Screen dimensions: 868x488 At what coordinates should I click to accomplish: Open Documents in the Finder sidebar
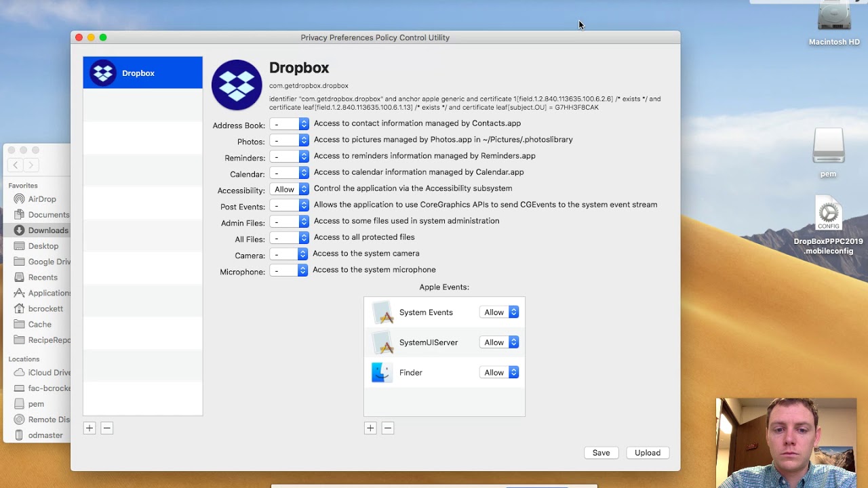[x=41, y=215]
